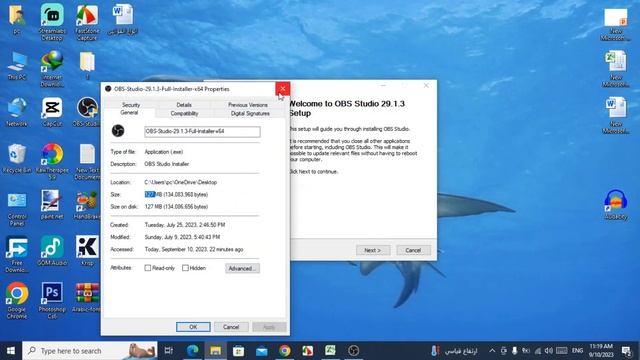This screenshot has height=360, width=640.
Task: Open New Microsoft PowerPoint file on desktop
Action: pos(616,24)
